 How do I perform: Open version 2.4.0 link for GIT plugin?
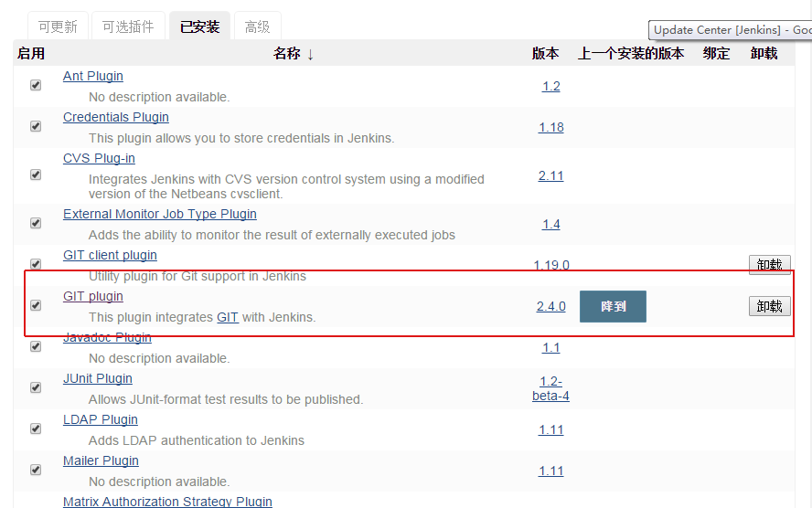click(x=551, y=306)
